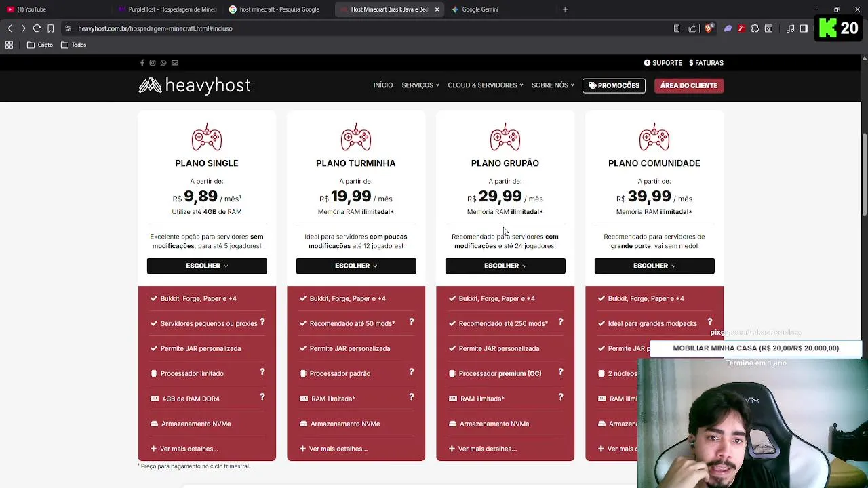This screenshot has width=868, height=488.
Task: Click the email envelope icon in the top bar
Action: (175, 63)
